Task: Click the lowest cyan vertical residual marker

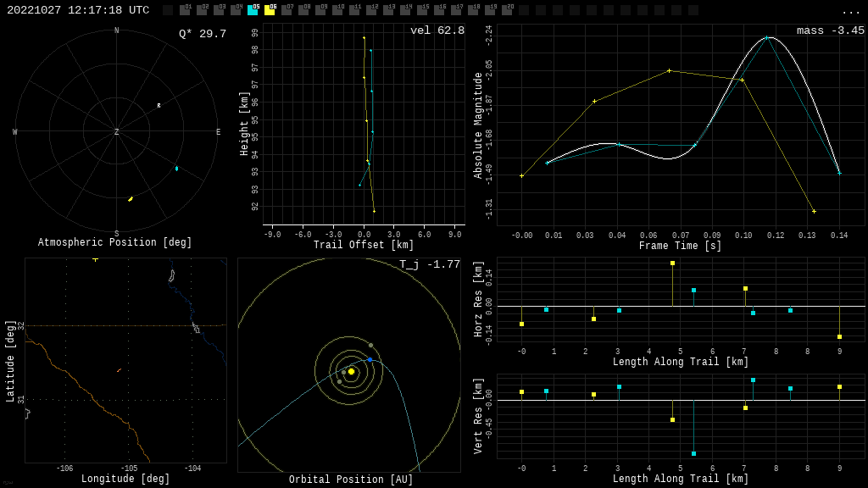Action: [693, 453]
